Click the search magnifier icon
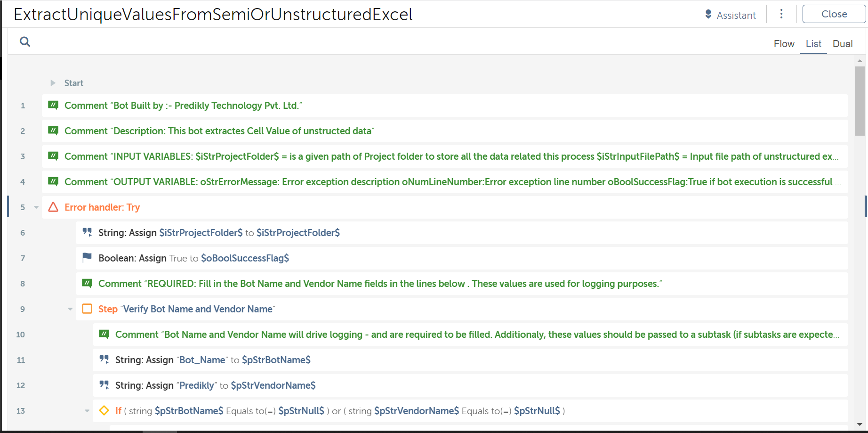868x433 pixels. click(x=25, y=42)
